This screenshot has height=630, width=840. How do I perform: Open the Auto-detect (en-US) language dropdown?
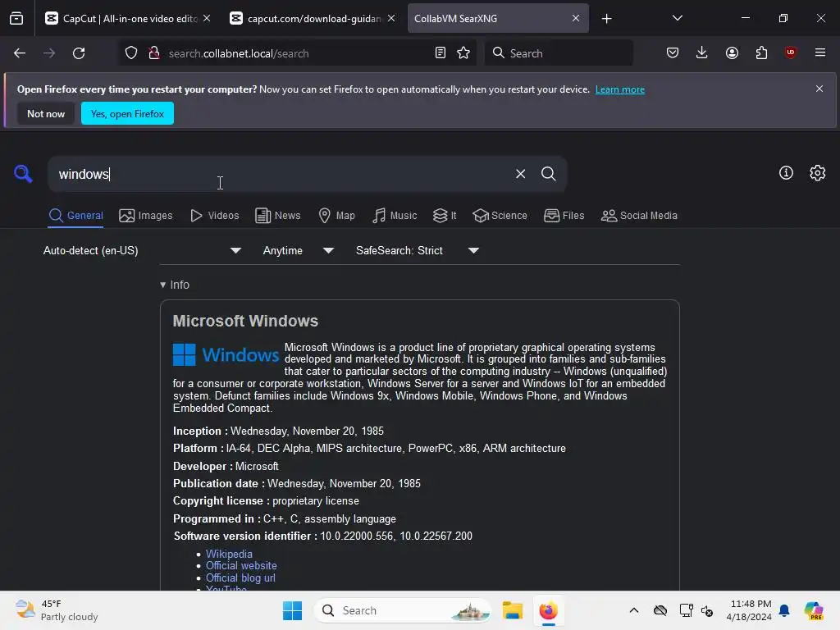coord(142,250)
